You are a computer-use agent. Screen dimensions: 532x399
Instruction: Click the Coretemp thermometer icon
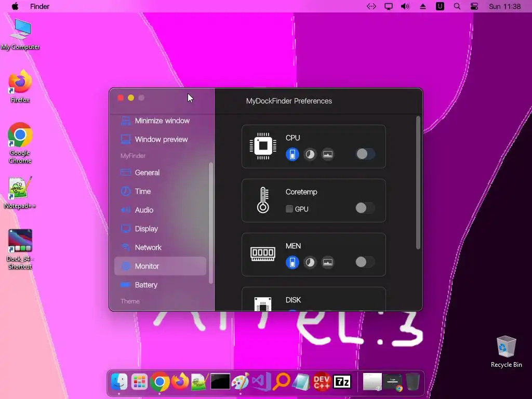[x=263, y=200]
